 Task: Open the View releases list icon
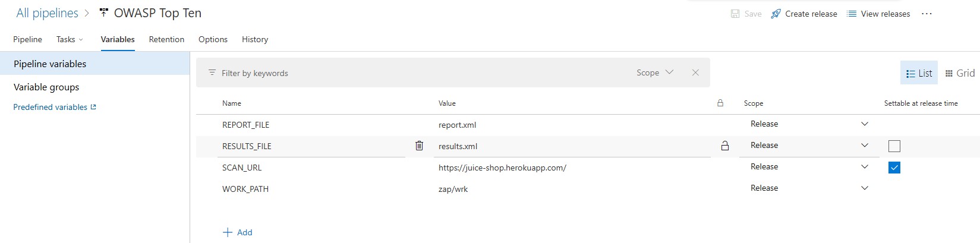tap(852, 14)
